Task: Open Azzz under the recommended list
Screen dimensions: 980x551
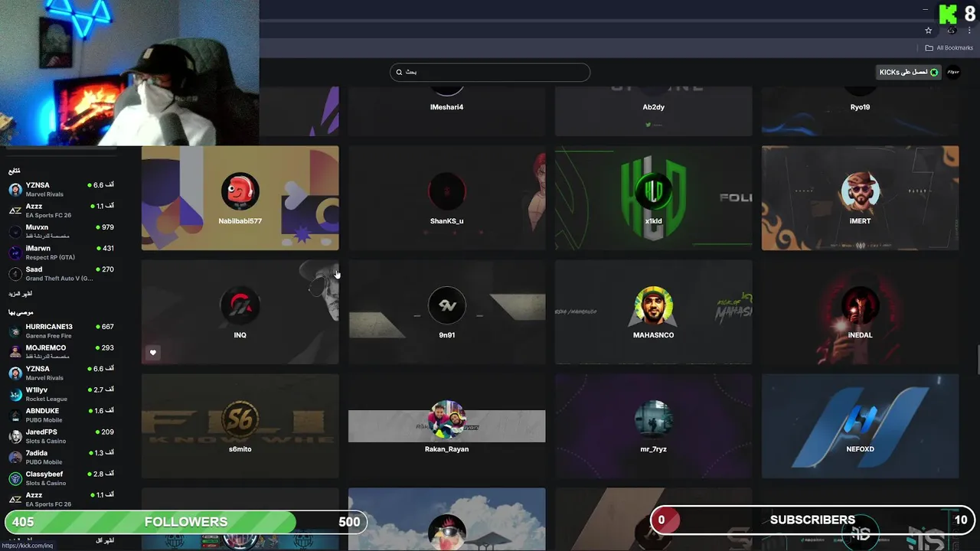Action: click(61, 499)
